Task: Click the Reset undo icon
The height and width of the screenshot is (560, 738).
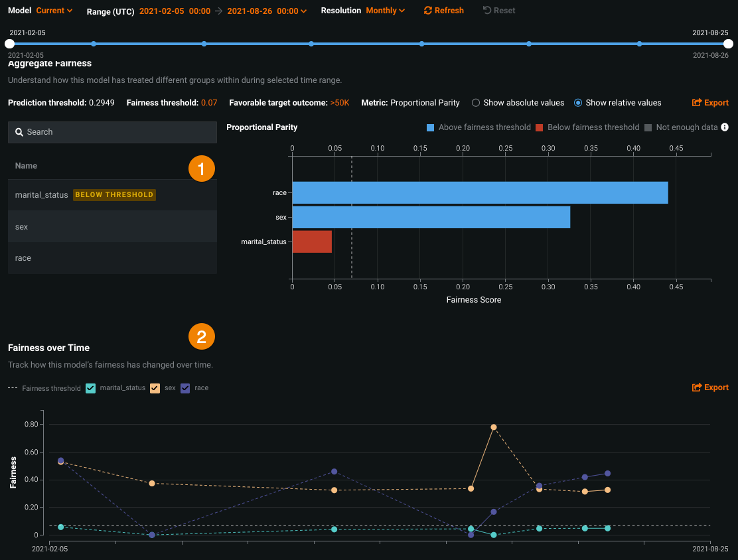Action: [x=487, y=11]
